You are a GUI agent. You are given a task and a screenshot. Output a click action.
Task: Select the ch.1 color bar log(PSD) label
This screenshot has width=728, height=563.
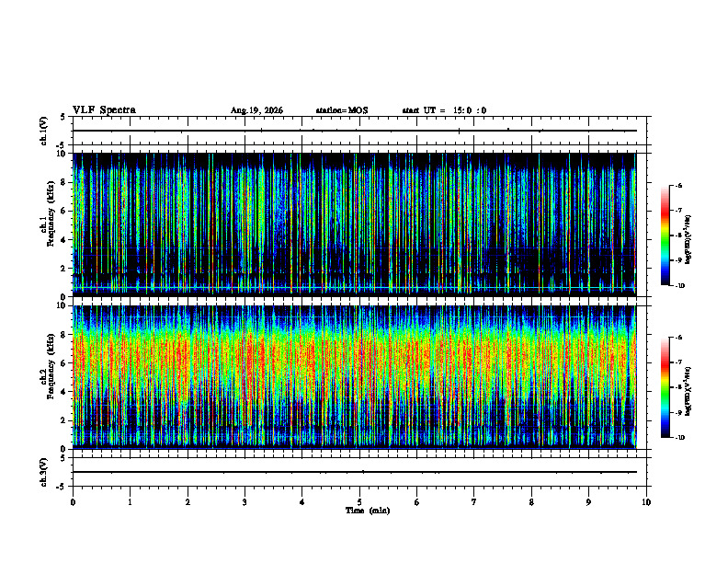688,240
